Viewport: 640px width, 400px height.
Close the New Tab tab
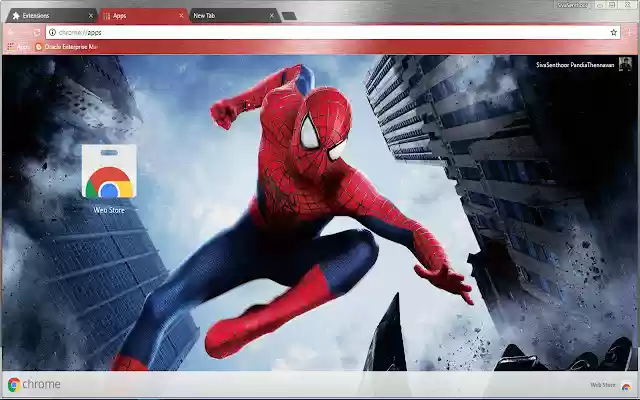pyautogui.click(x=272, y=16)
